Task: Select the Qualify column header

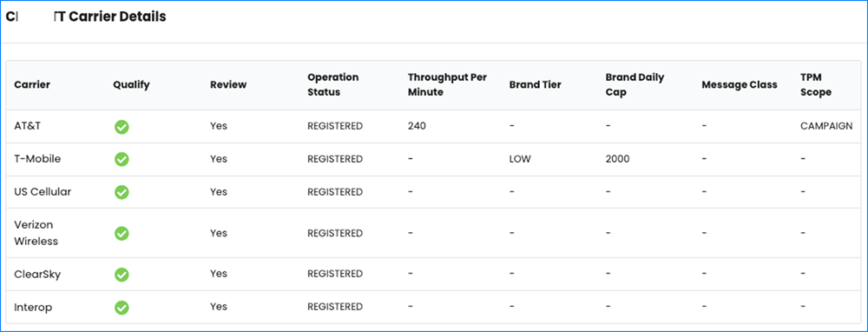Action: tap(131, 85)
